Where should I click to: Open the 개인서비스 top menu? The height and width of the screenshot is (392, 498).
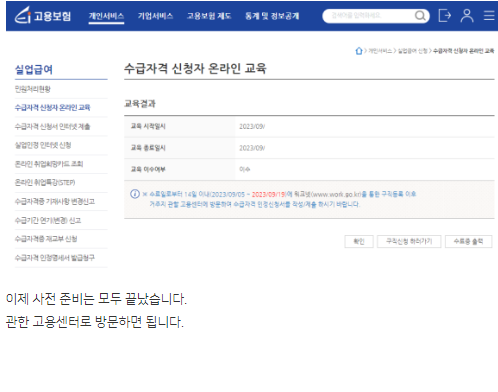106,16
